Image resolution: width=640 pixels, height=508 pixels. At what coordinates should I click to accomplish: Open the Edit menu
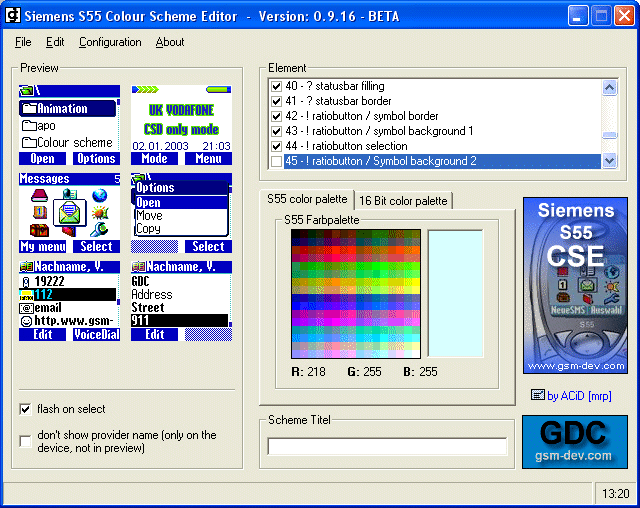point(55,42)
